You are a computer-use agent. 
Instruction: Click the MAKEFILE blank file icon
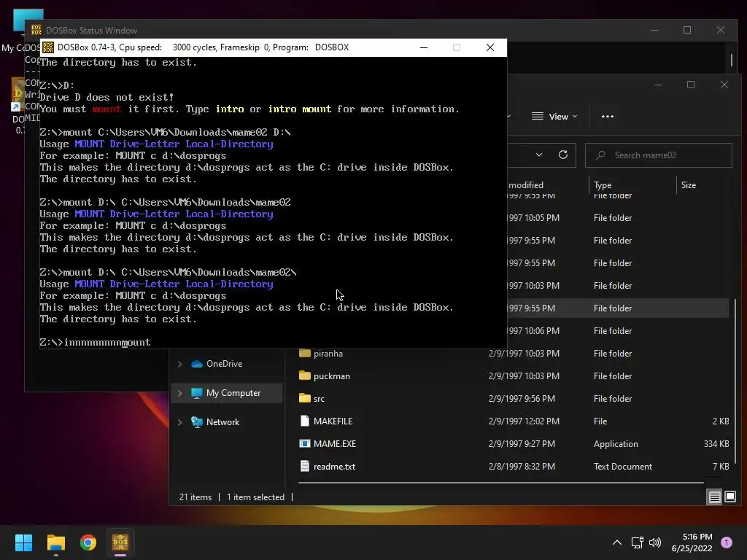[304, 421]
